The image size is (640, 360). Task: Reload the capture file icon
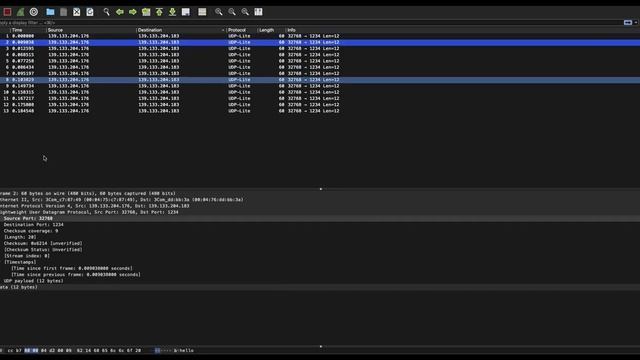tap(90, 12)
